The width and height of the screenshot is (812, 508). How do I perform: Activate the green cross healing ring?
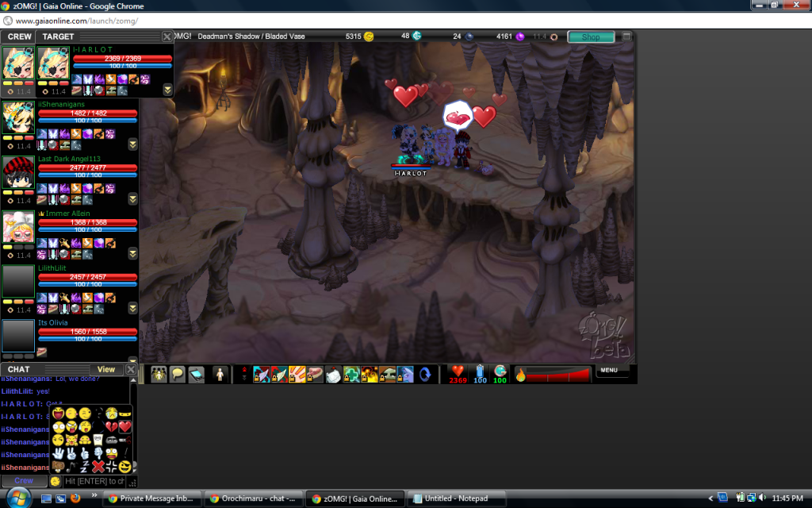(x=351, y=375)
